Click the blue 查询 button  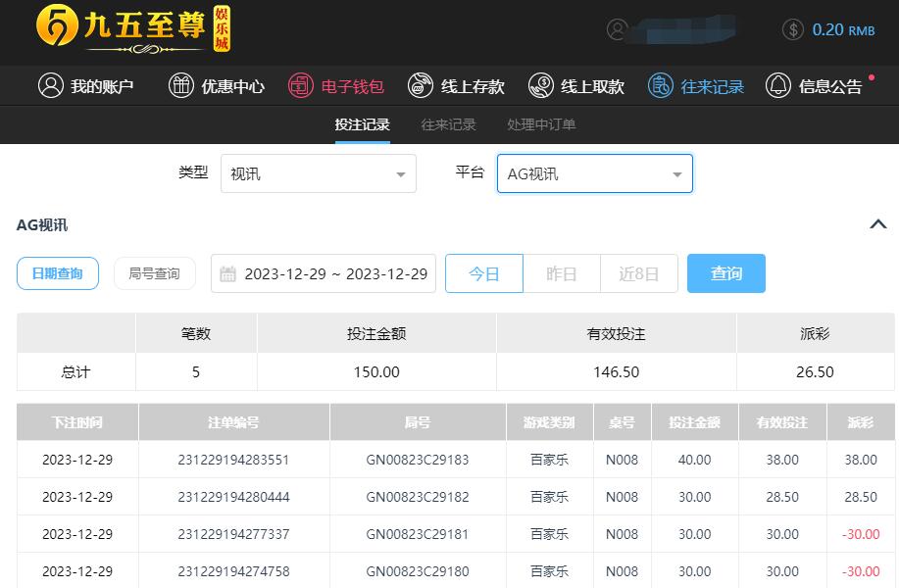725,273
